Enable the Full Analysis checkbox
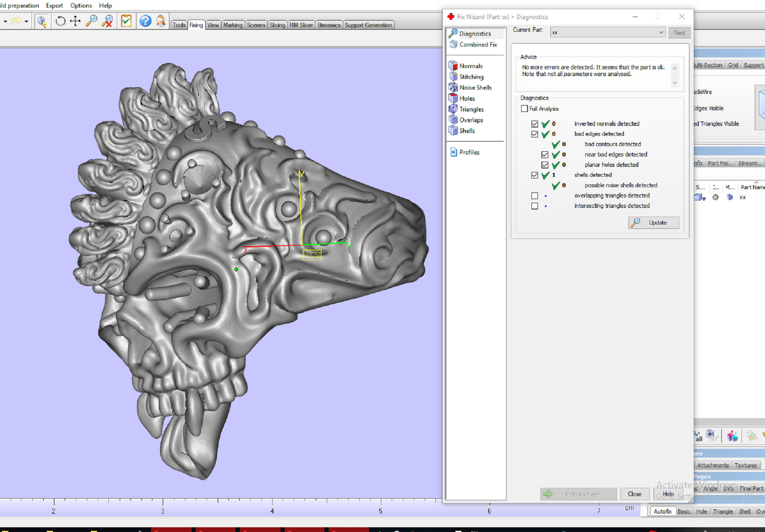Image resolution: width=765 pixels, height=532 pixels. (523, 109)
